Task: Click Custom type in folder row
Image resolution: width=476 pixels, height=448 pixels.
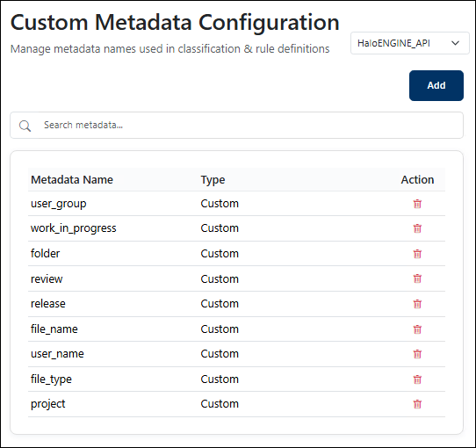Action: click(x=220, y=254)
